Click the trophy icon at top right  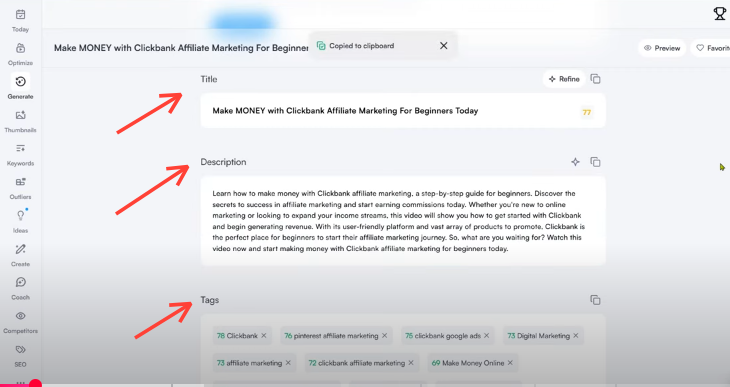click(720, 14)
